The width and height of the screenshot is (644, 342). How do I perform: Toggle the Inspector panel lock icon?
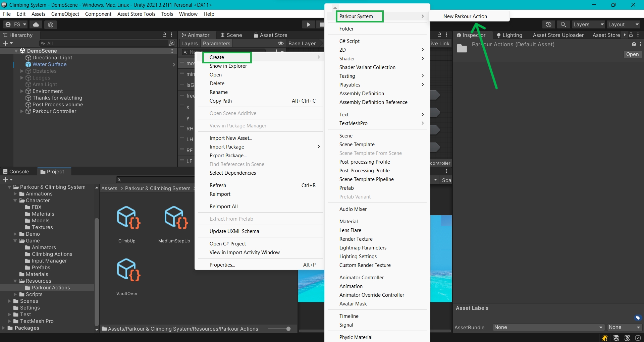click(631, 35)
